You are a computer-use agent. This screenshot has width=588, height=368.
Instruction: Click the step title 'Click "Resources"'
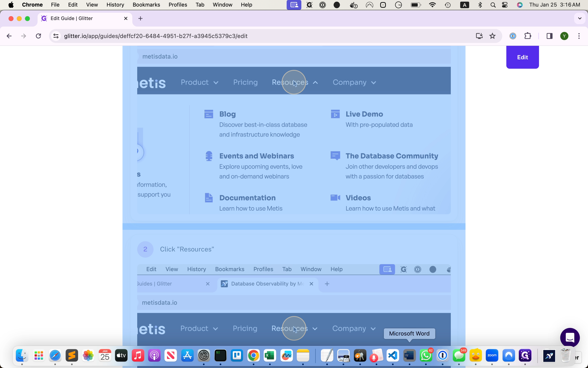coord(187,249)
